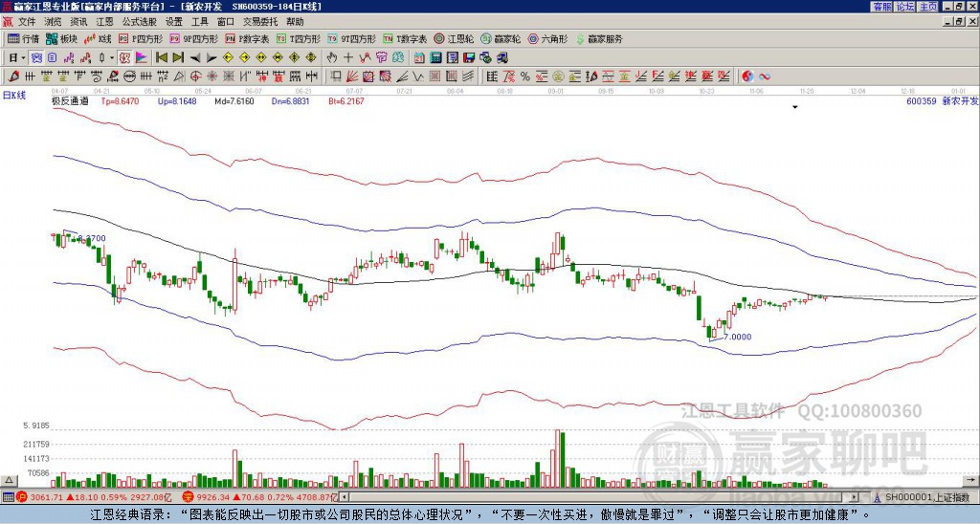Viewport: 980px width, 524px height.
Task: Open the 9T四方形 tool
Action: coord(351,38)
